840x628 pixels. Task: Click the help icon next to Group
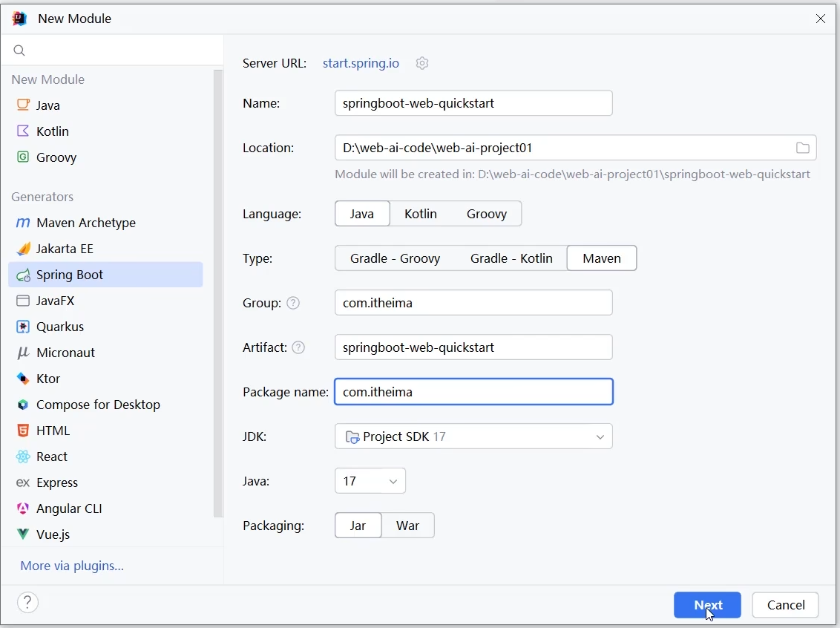pyautogui.click(x=293, y=303)
